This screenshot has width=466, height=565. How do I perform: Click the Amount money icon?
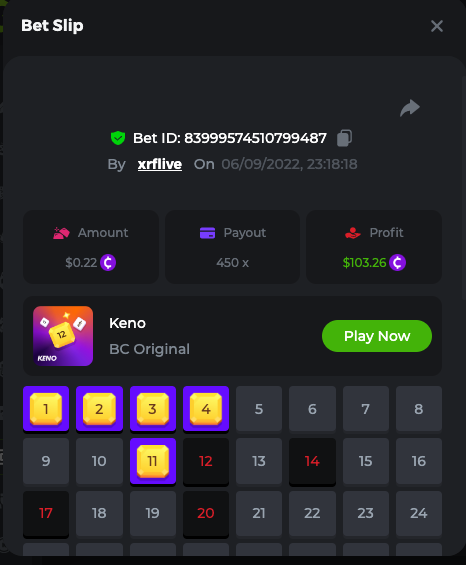[61, 233]
